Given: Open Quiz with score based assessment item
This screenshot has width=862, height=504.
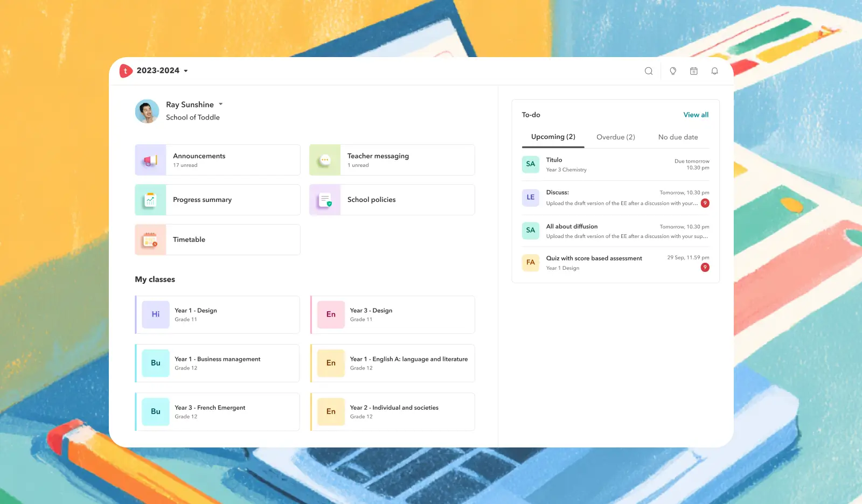Looking at the screenshot, I should 615,263.
